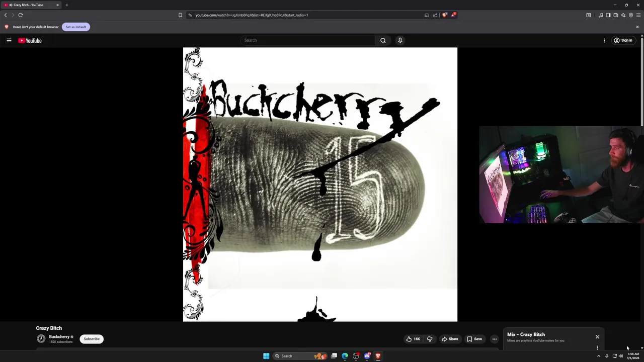
Task: Open Brave Shields lion icon
Action: 444,15
